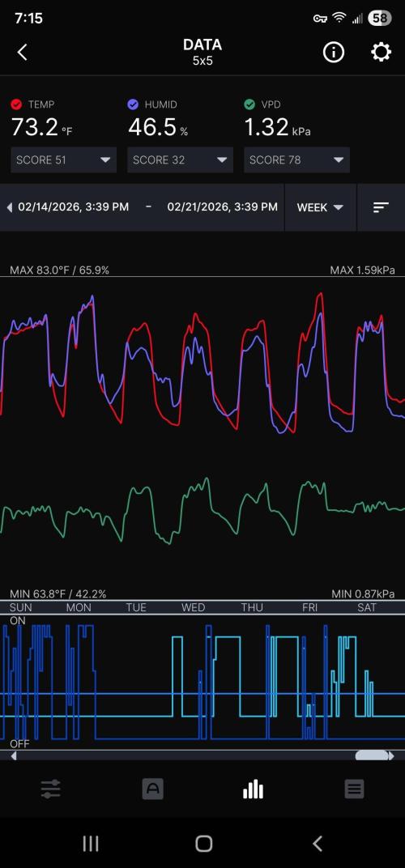405x868 pixels.
Task: Tap the SUN day label
Action: coord(20,607)
